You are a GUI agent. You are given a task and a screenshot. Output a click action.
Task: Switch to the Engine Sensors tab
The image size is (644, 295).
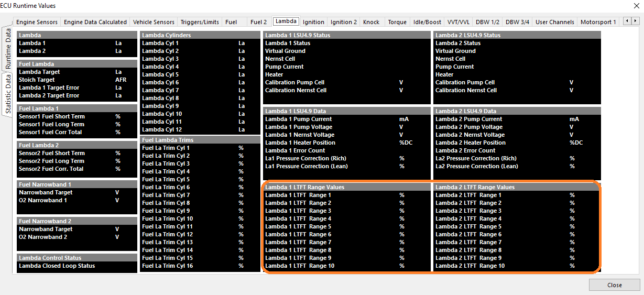tap(37, 22)
